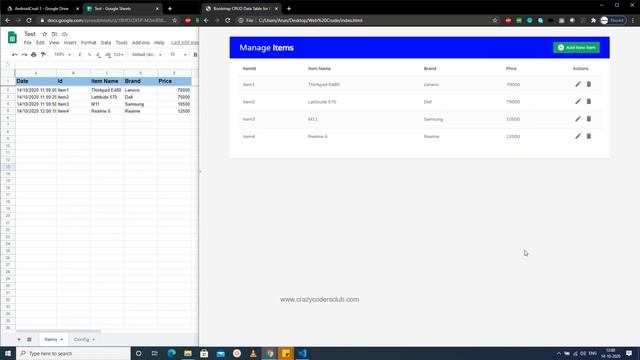Delete the Realme 6 row with trash icon
The height and width of the screenshot is (360, 640).
[x=589, y=136]
